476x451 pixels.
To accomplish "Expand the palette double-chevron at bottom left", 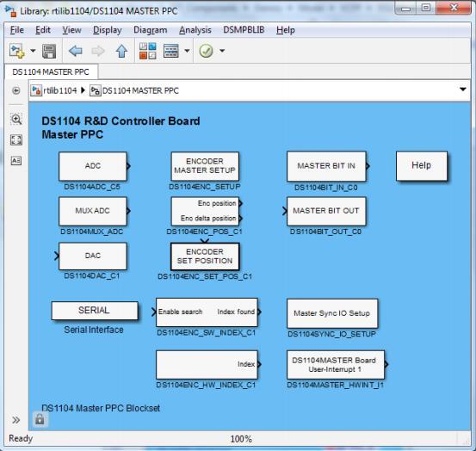I will [15, 420].
